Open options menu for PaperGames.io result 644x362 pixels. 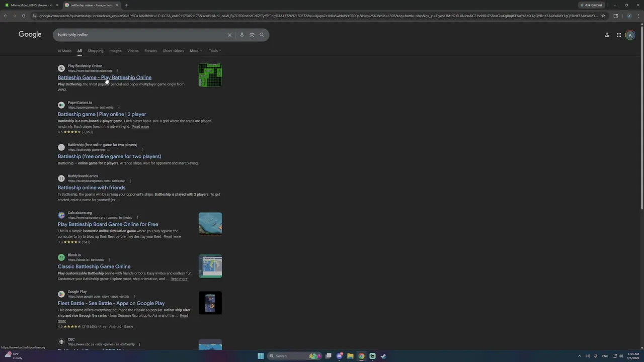(119, 108)
